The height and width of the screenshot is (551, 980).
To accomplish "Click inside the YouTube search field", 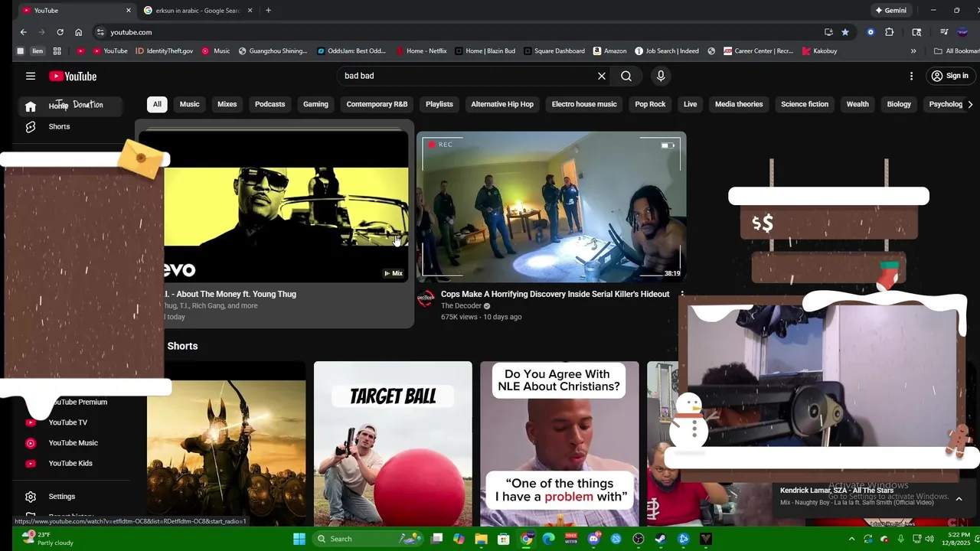I will [467, 76].
